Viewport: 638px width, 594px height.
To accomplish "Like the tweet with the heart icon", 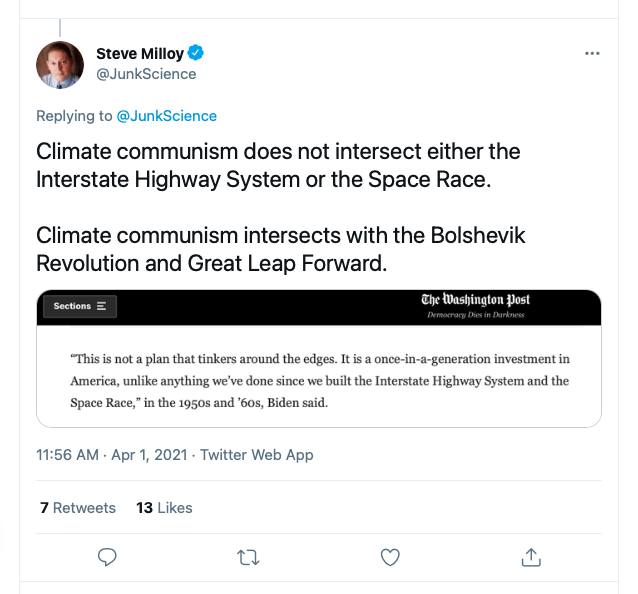I will (391, 556).
